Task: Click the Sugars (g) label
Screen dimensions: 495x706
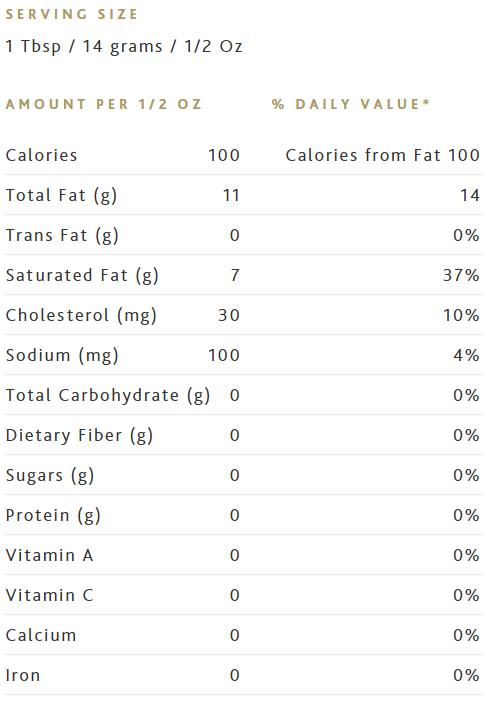Action: click(50, 476)
